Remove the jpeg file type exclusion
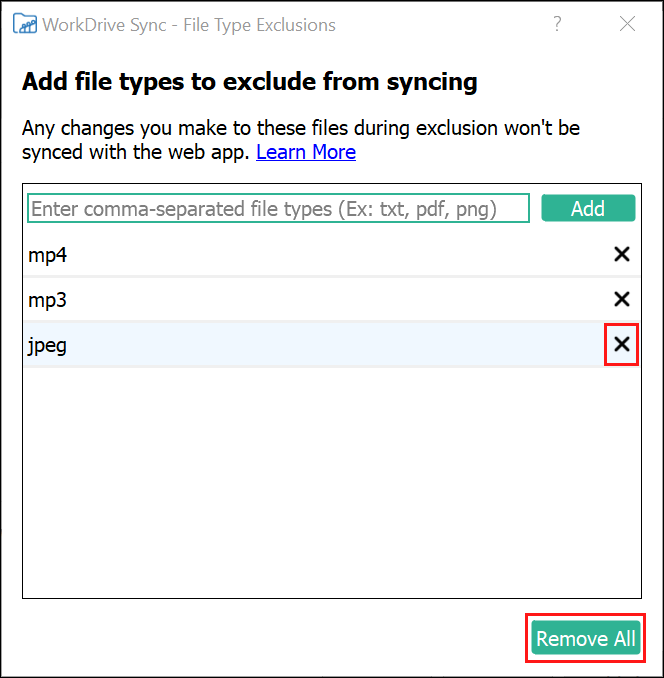Image resolution: width=664 pixels, height=678 pixels. click(622, 344)
